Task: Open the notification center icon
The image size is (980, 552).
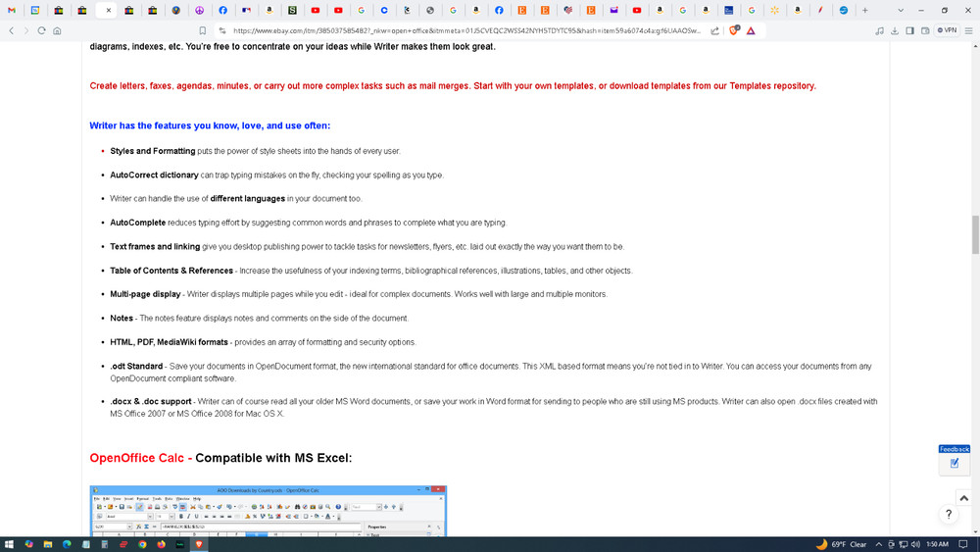Action: tap(963, 544)
